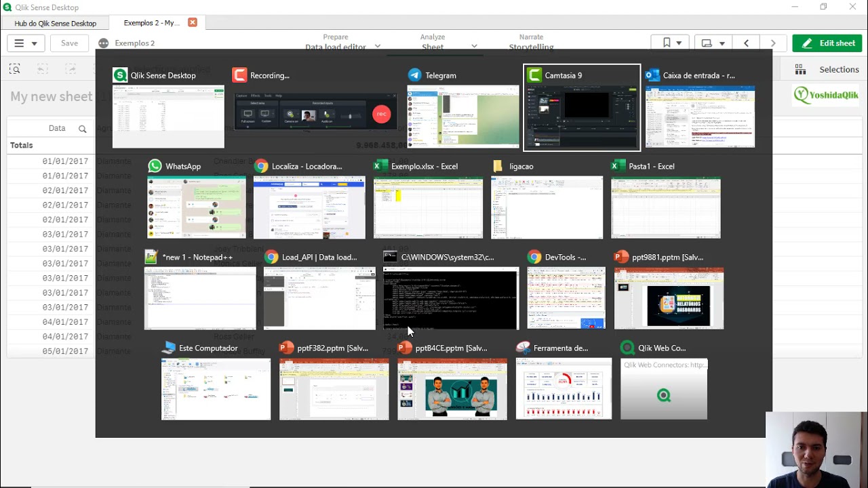The width and height of the screenshot is (868, 488).
Task: Click the Qlik Sense icon in switcher
Action: [x=120, y=75]
